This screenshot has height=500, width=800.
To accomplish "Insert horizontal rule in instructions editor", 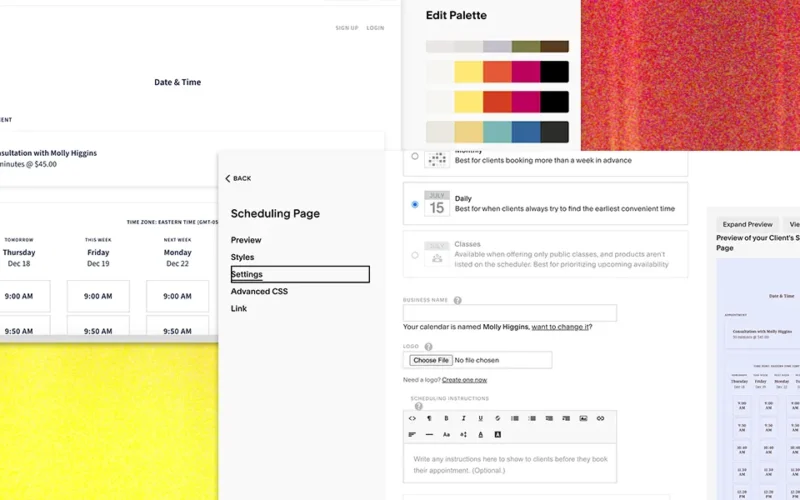I will (429, 435).
